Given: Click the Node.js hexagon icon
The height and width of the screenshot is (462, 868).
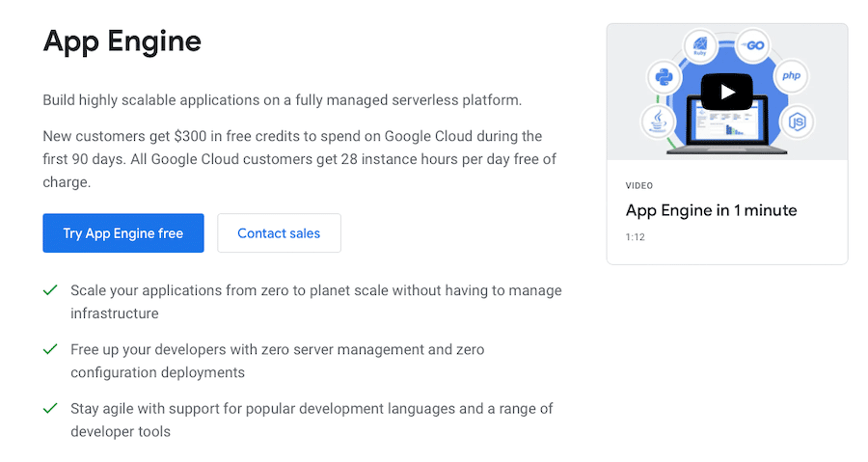Looking at the screenshot, I should [x=798, y=122].
